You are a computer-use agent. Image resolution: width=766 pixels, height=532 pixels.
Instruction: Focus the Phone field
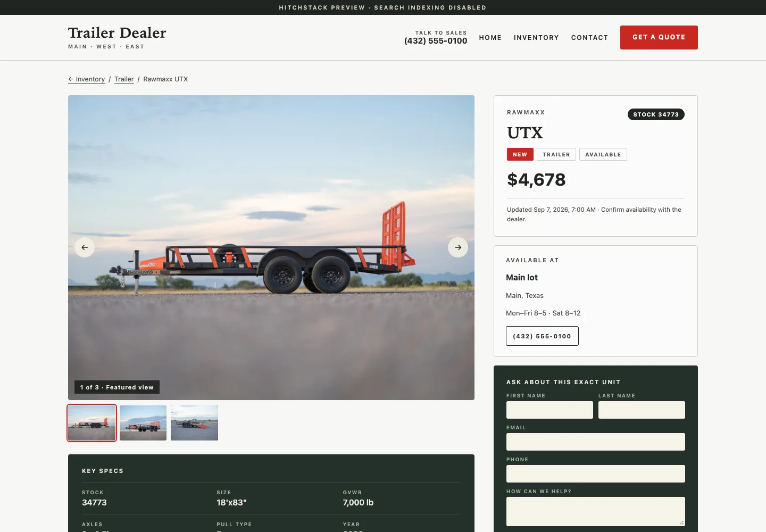[596, 474]
